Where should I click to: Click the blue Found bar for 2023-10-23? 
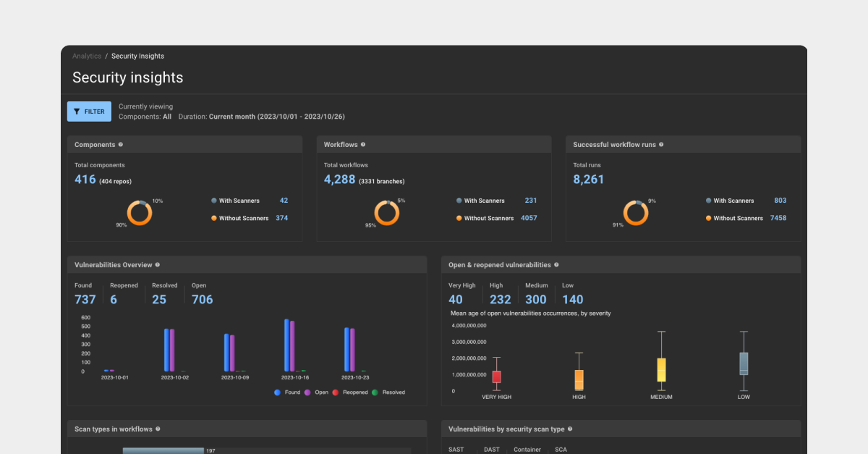(x=346, y=350)
